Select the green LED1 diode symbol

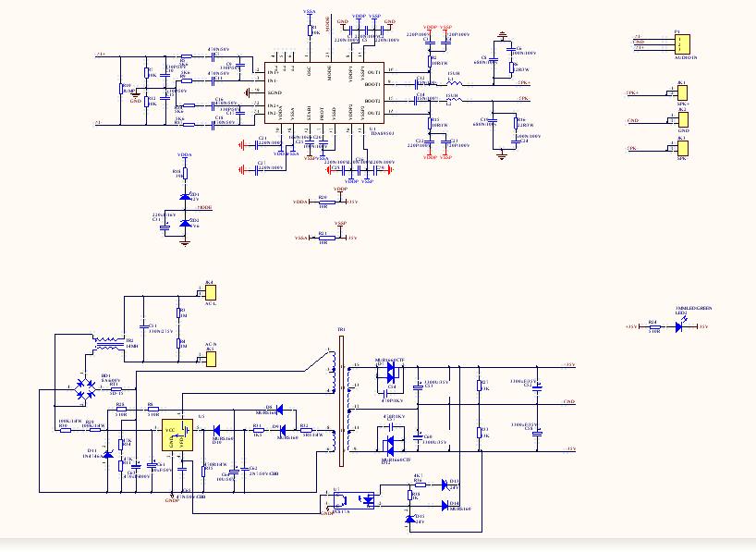tap(679, 326)
